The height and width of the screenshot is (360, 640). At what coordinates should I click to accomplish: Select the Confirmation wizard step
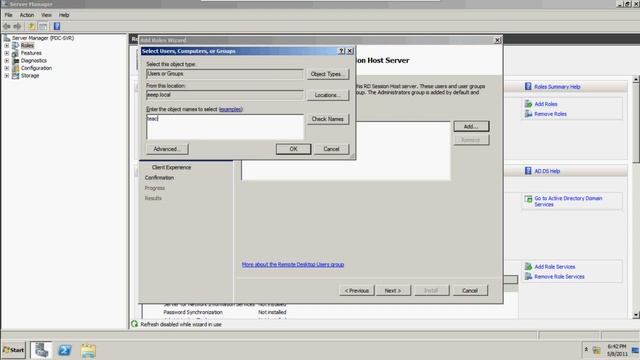[x=159, y=178]
